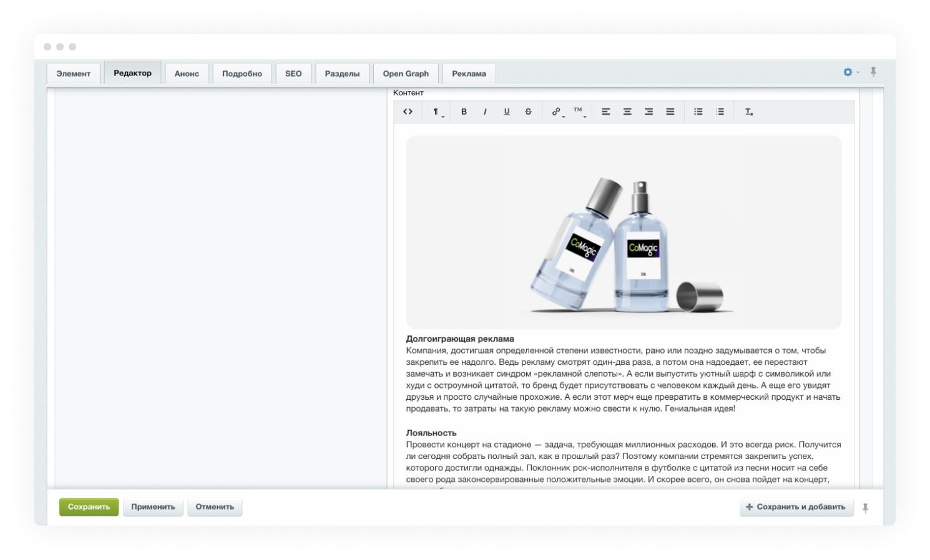Justify the text
This screenshot has width=930, height=560.
coord(670,112)
